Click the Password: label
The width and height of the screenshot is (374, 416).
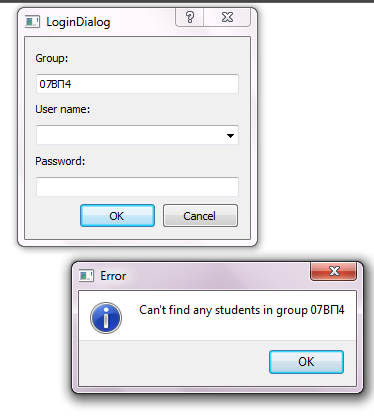60,161
